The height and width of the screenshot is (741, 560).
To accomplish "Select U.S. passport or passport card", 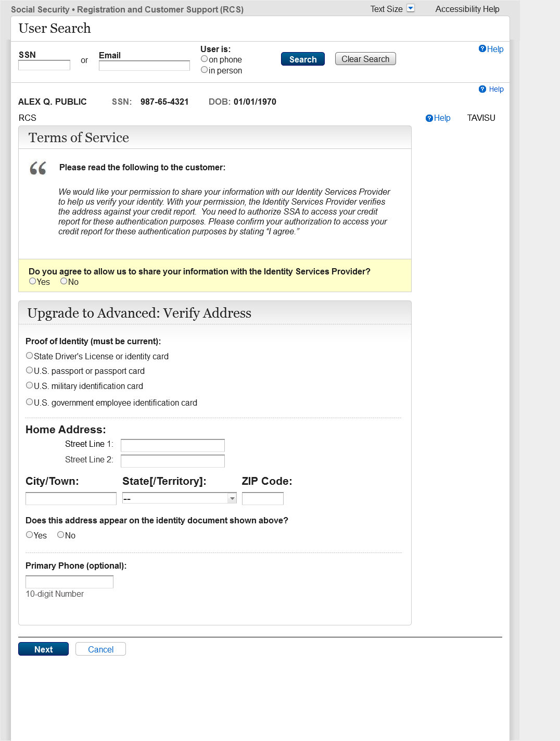I will tap(30, 370).
